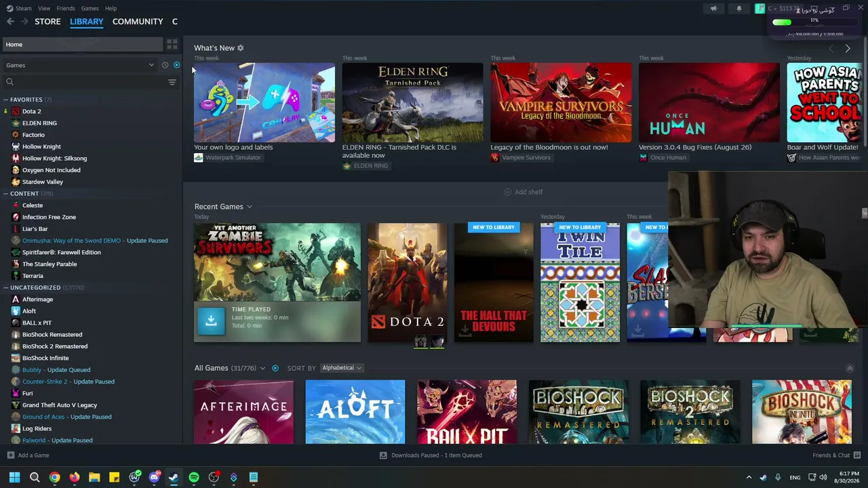Viewport: 868px width, 488px height.
Task: Open Friends & Chat label
Action: pos(831,455)
